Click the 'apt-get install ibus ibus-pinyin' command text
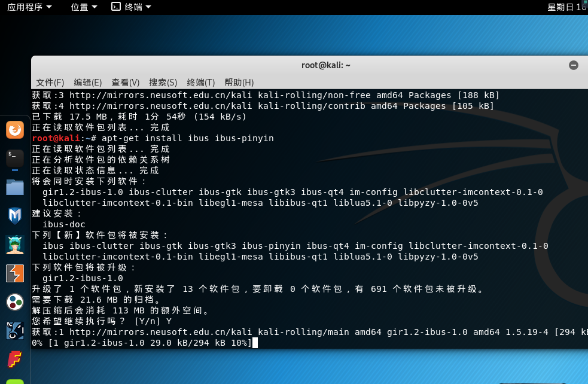The width and height of the screenshot is (588, 384). (187, 138)
